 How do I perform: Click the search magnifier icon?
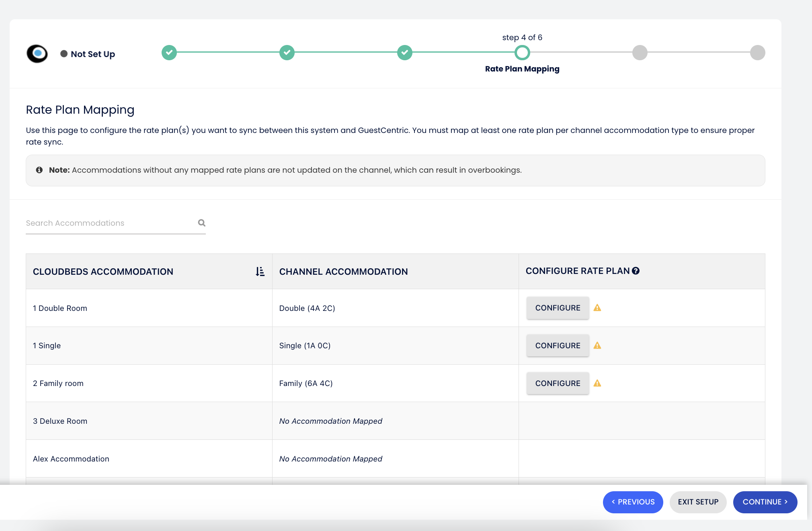[201, 223]
